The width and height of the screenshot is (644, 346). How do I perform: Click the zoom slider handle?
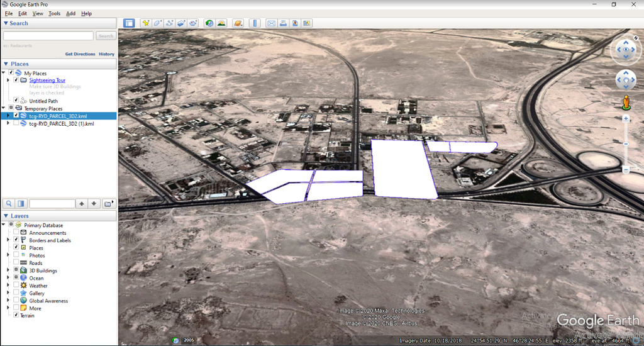[x=626, y=144]
